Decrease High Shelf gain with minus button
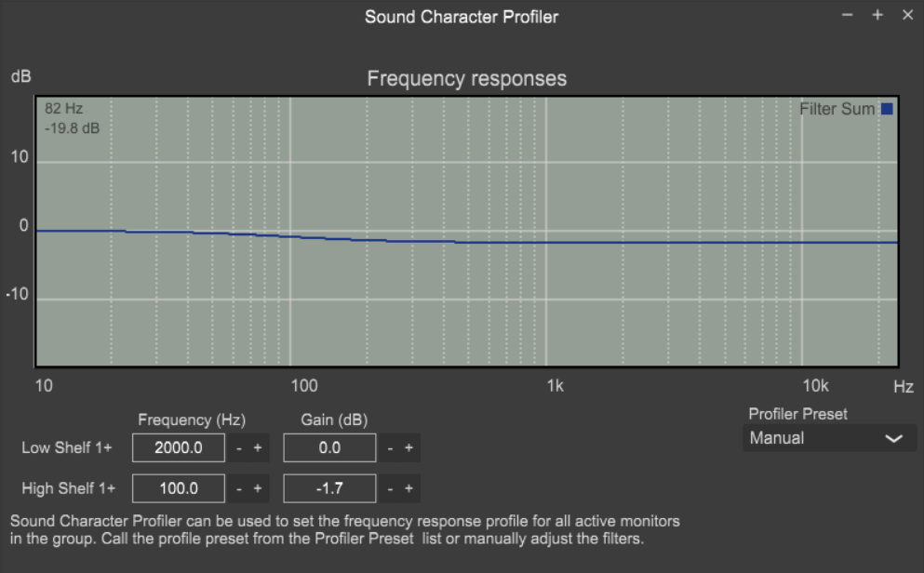The height and width of the screenshot is (573, 924). [x=390, y=488]
